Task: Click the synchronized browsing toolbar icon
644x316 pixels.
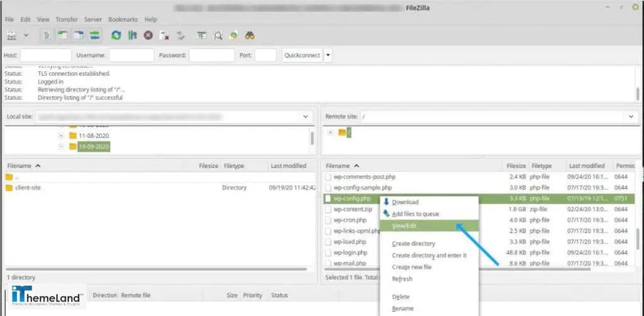Action: 233,35
